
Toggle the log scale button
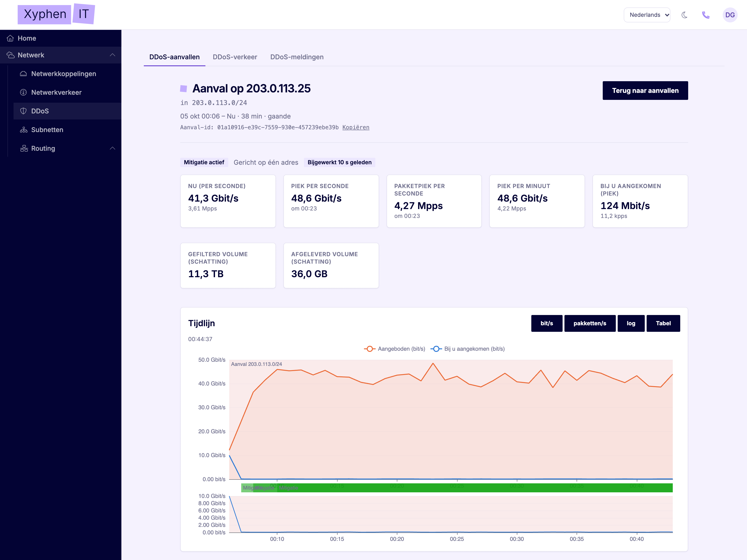click(631, 323)
